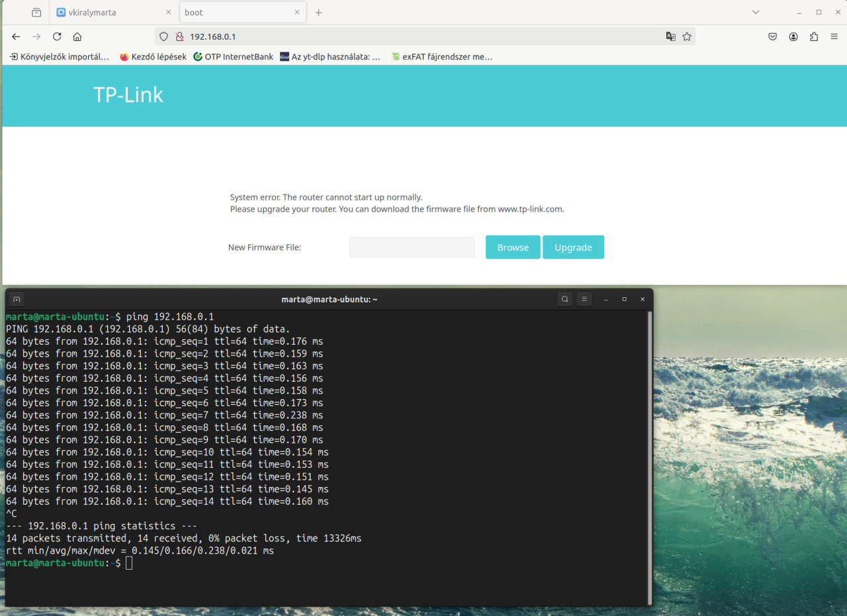This screenshot has height=616, width=847.
Task: Open Az yt-dlp használata bookmark
Action: pos(330,57)
